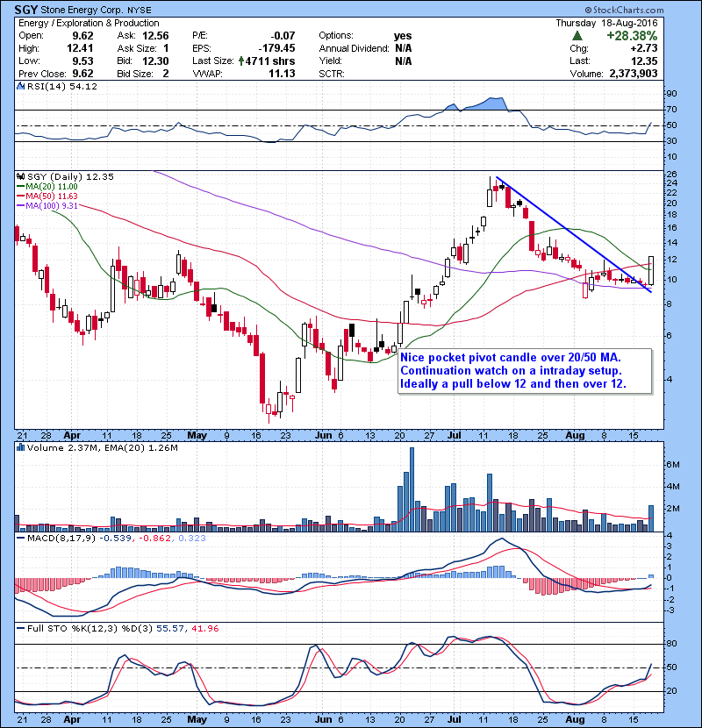Click the 6M label on volume axis
Viewport: 702px width, 728px height.
pos(673,464)
